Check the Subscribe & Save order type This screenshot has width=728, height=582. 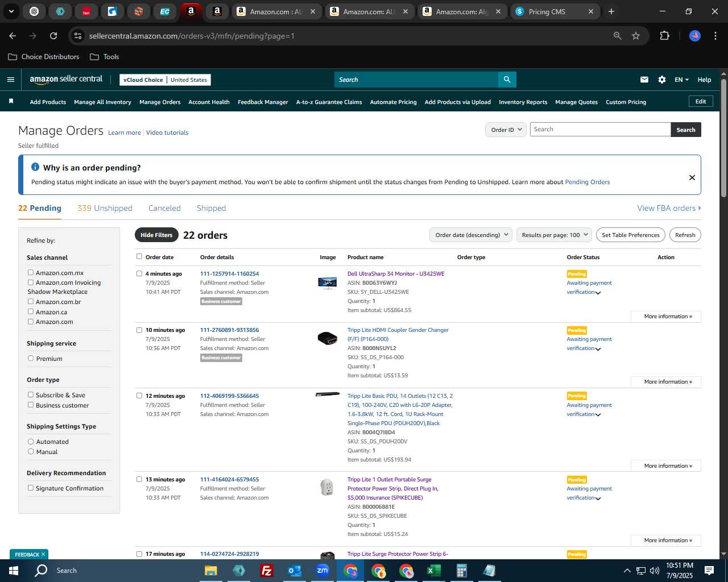(31, 395)
